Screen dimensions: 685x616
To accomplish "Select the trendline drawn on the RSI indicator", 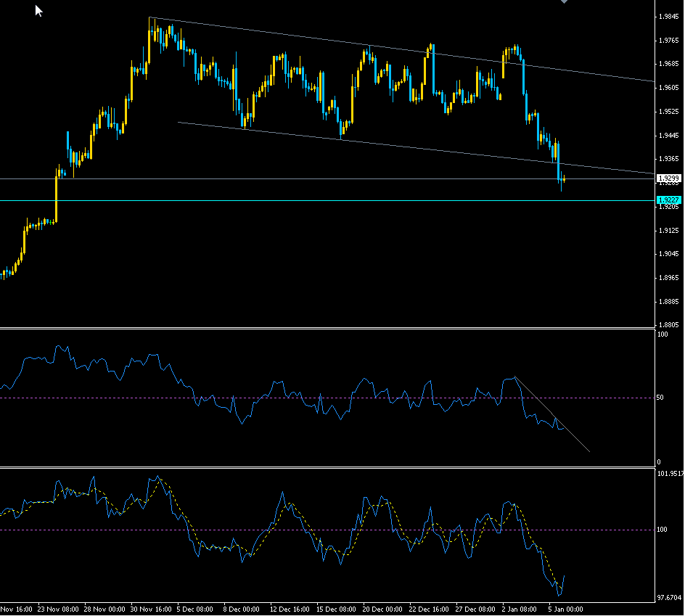I will [x=553, y=414].
